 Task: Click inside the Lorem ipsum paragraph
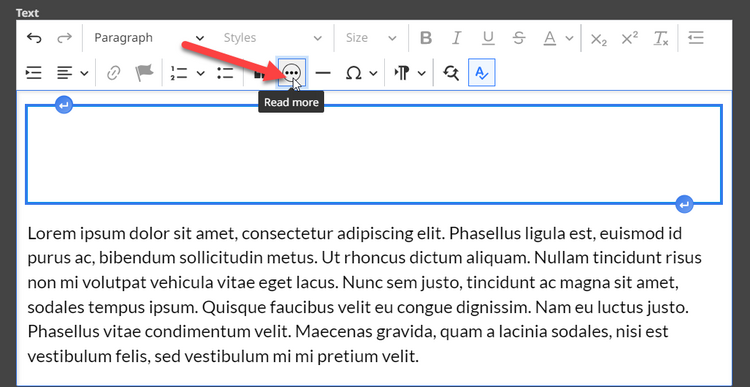coord(364,295)
